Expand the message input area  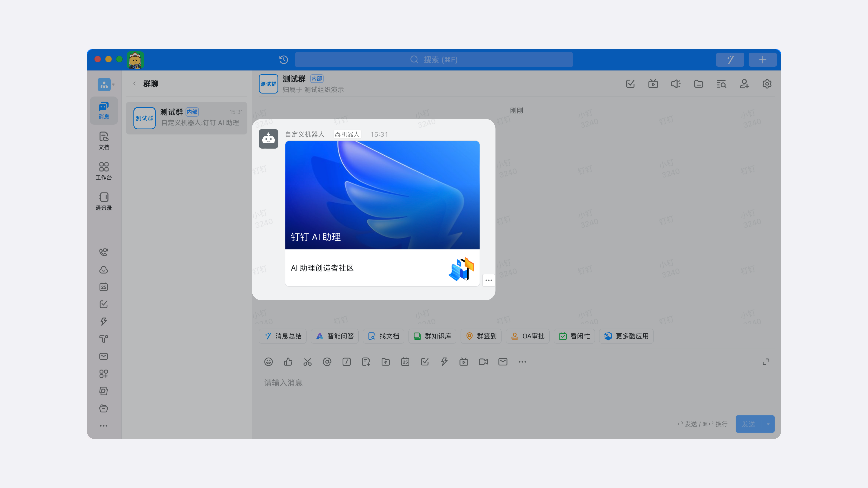766,362
